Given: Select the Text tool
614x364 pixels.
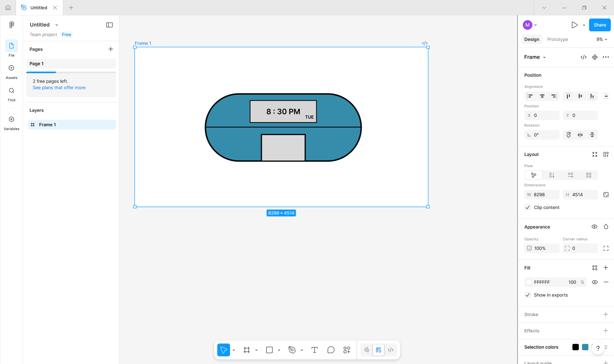Looking at the screenshot, I should (314, 350).
